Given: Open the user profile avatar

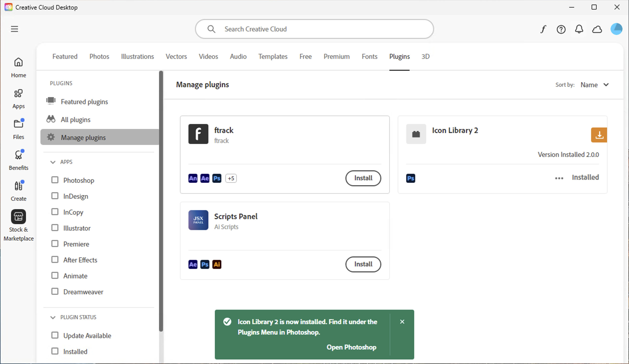Looking at the screenshot, I should point(616,29).
